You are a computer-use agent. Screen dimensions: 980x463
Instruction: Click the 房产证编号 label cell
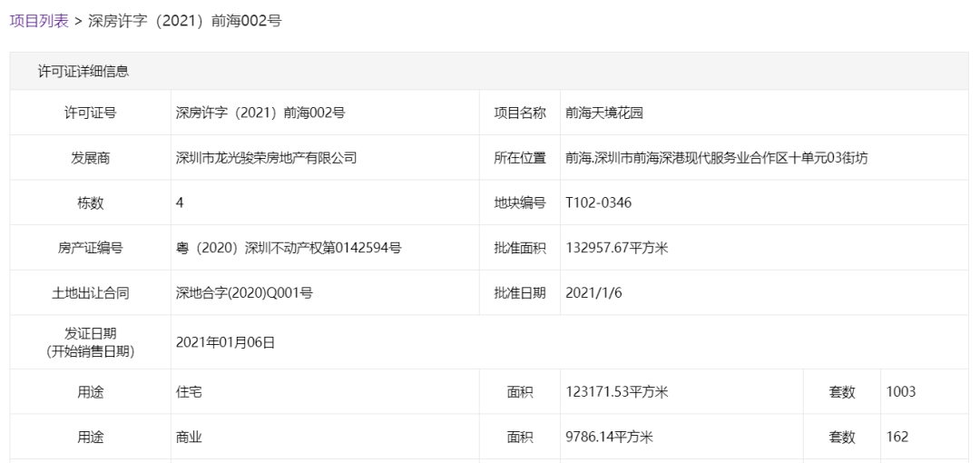90,248
